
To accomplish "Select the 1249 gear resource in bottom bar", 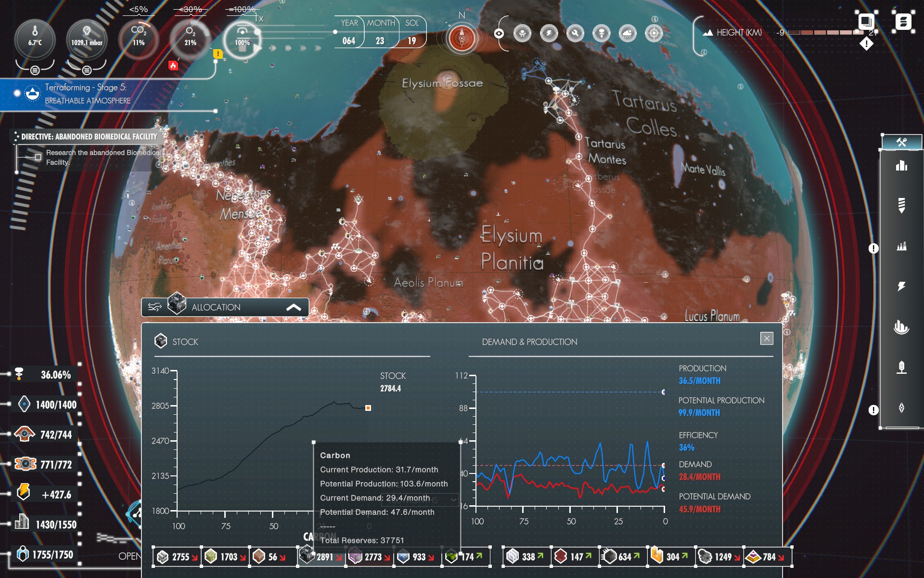I will coord(719,557).
